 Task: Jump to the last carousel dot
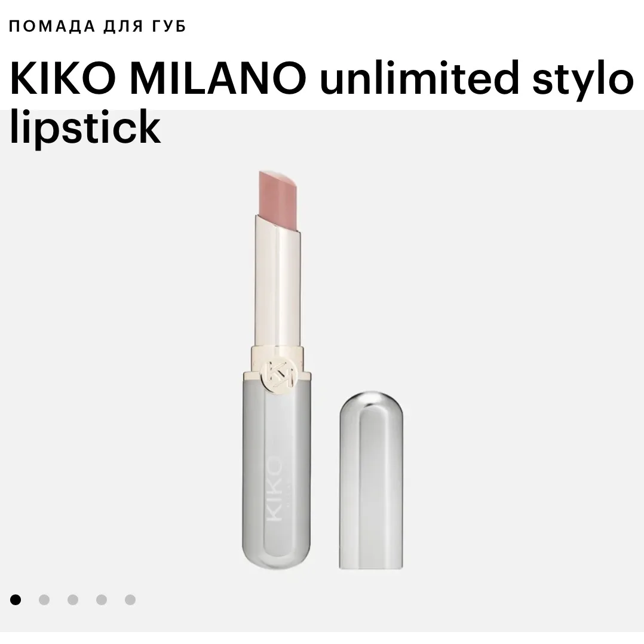pyautogui.click(x=130, y=600)
